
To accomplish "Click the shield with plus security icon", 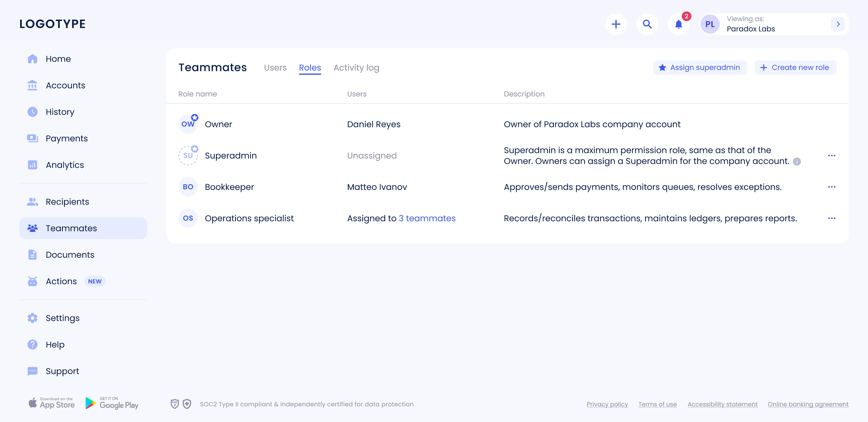I will point(187,404).
